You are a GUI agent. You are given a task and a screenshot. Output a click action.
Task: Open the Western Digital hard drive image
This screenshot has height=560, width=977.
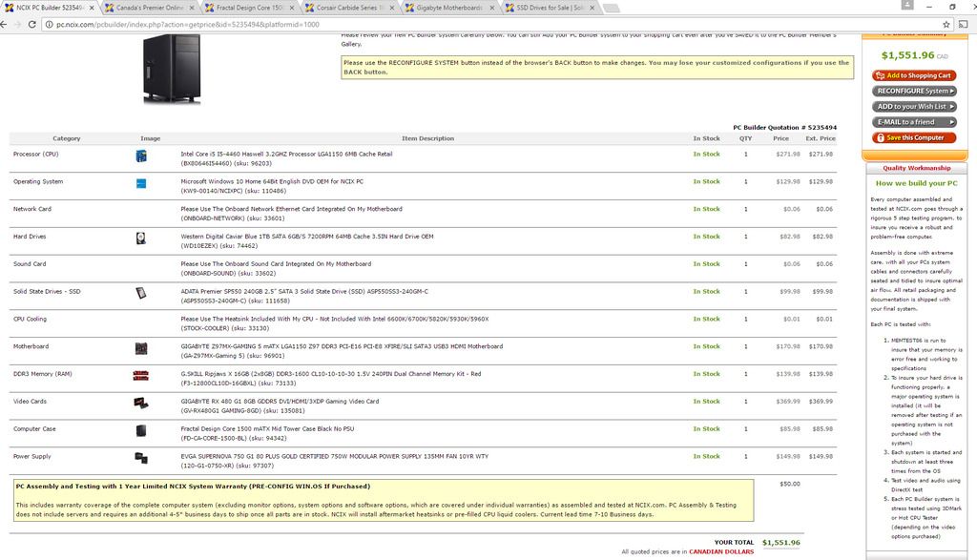141,238
